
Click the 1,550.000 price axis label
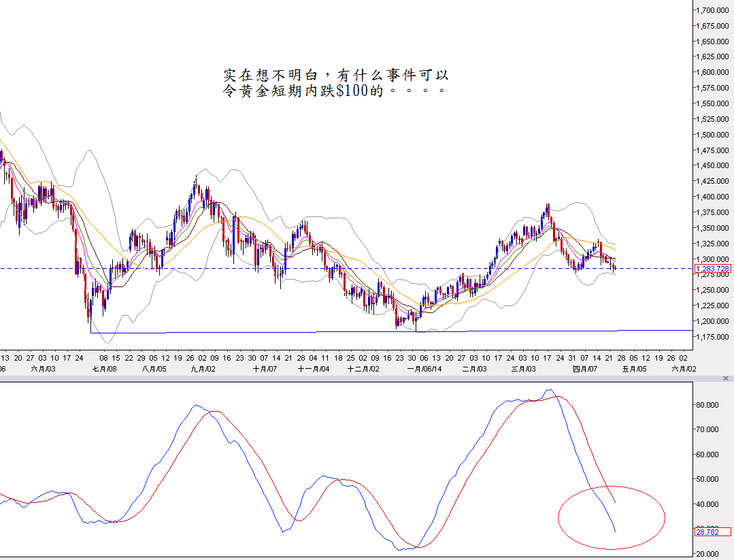tap(712, 103)
